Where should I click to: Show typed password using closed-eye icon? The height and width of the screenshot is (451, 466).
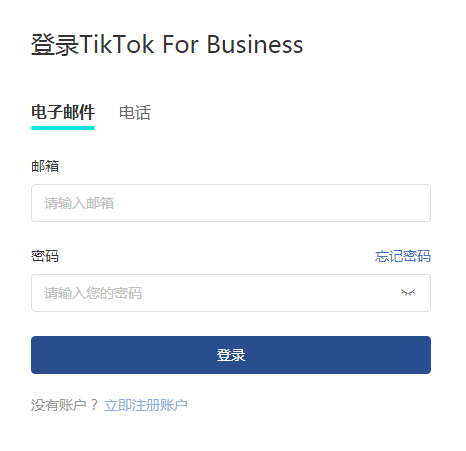pos(408,293)
